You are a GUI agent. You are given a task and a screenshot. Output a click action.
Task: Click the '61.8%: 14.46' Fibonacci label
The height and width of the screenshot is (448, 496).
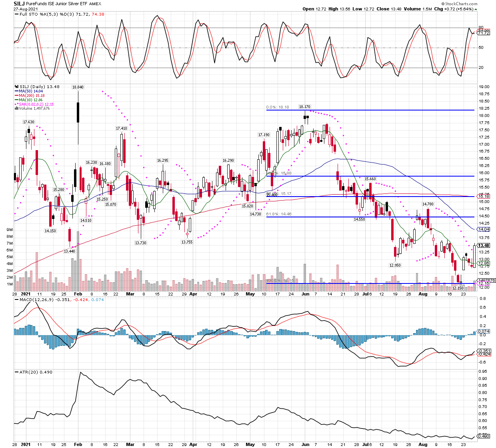click(x=279, y=214)
